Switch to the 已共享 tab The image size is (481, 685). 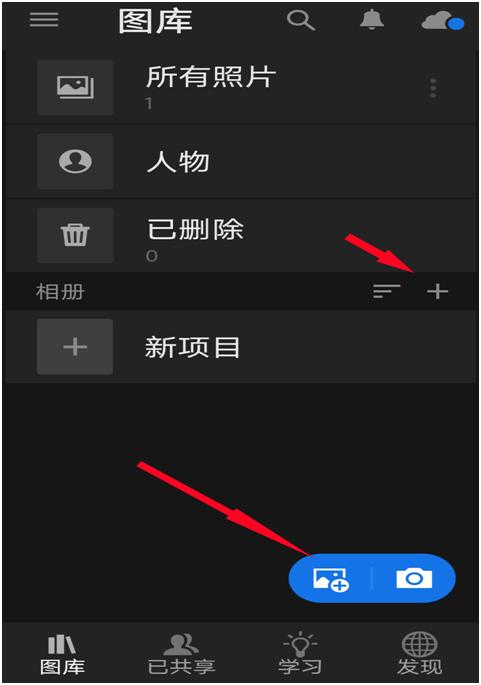[181, 655]
